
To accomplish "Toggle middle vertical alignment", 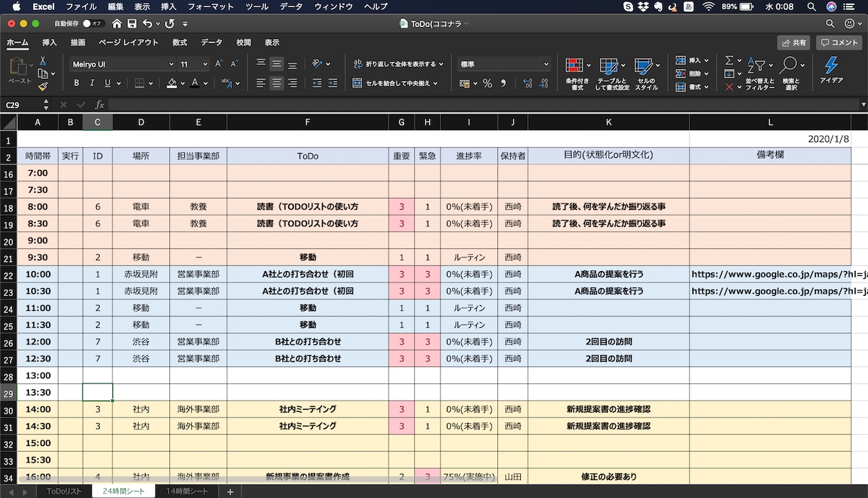I will click(277, 64).
